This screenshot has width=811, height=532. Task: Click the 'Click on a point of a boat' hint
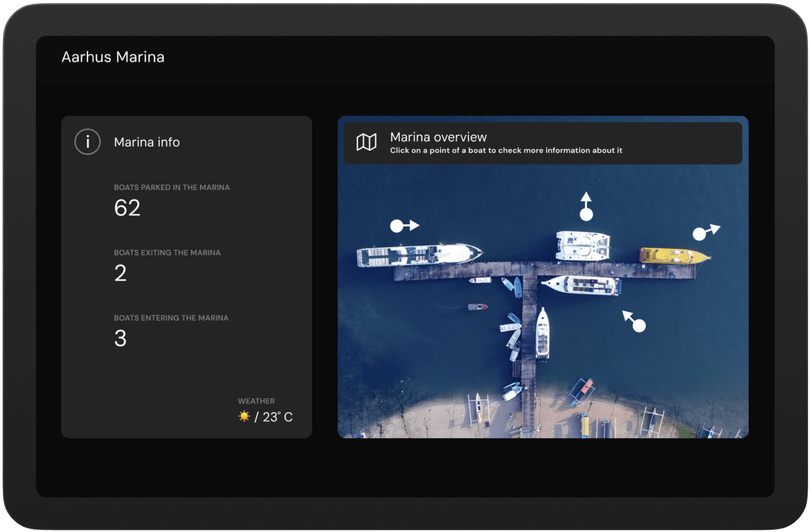click(x=506, y=151)
